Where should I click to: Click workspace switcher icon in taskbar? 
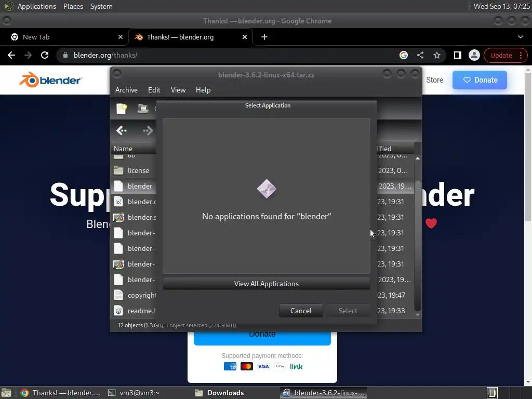pyautogui.click(x=492, y=393)
